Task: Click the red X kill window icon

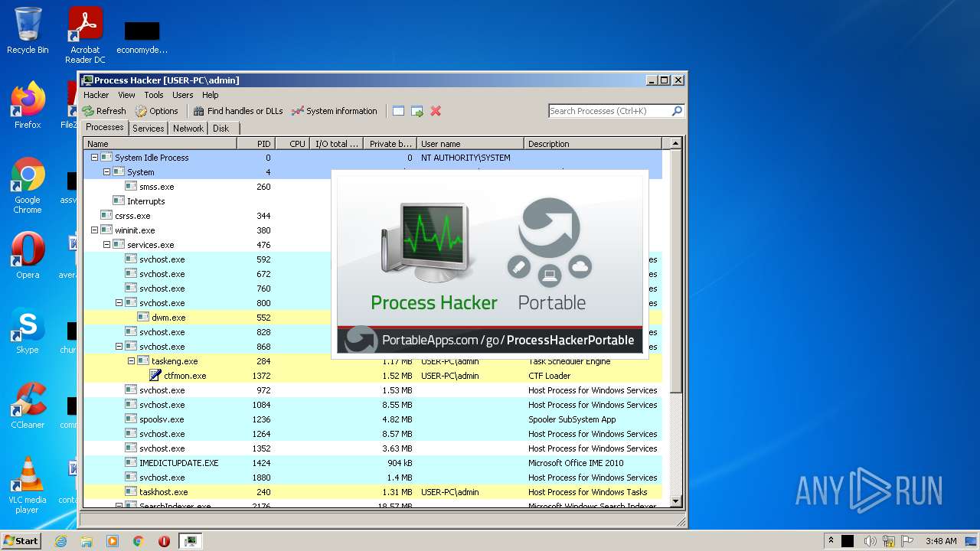Action: 436,111
